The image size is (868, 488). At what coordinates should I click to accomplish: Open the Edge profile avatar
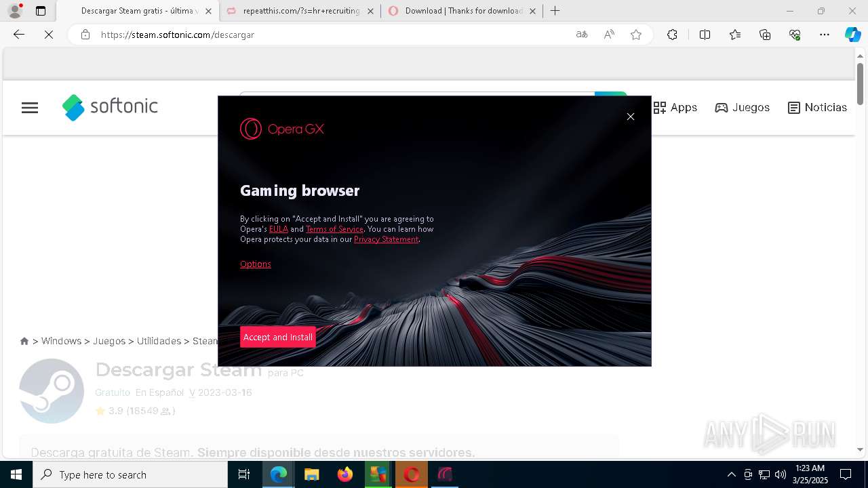pyautogui.click(x=15, y=11)
